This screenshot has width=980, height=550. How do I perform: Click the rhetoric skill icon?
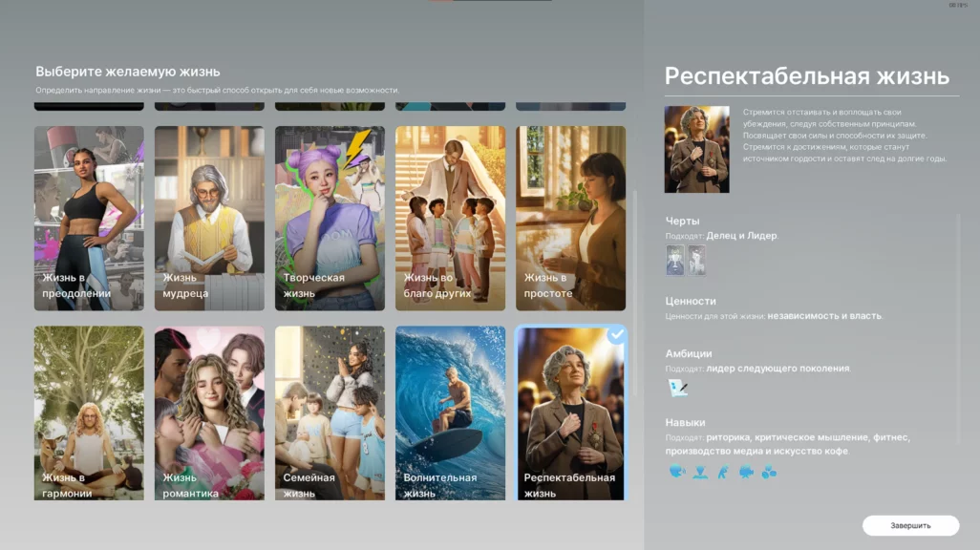[x=677, y=471]
